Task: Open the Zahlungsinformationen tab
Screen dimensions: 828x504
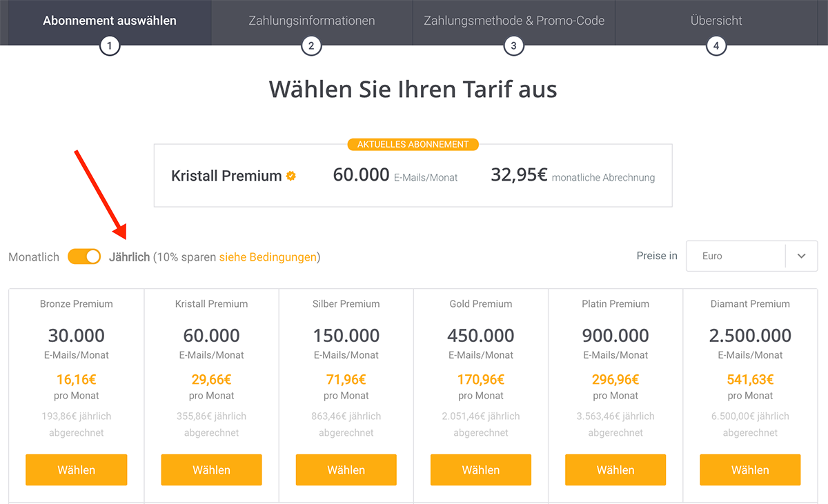Action: 312,21
